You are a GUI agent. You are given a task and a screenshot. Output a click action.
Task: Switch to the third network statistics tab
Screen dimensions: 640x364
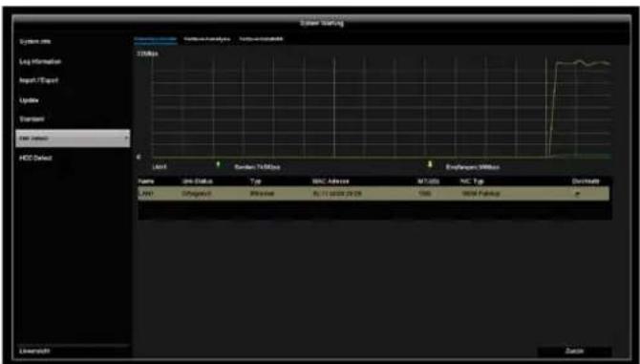point(261,39)
